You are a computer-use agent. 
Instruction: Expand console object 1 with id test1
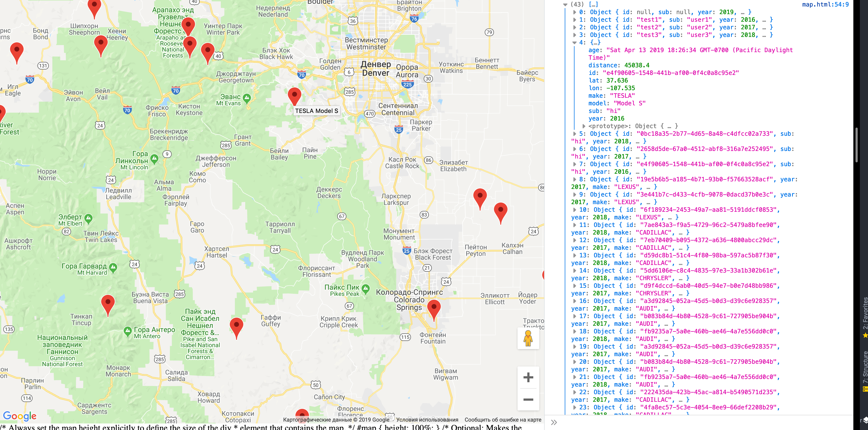coord(575,20)
